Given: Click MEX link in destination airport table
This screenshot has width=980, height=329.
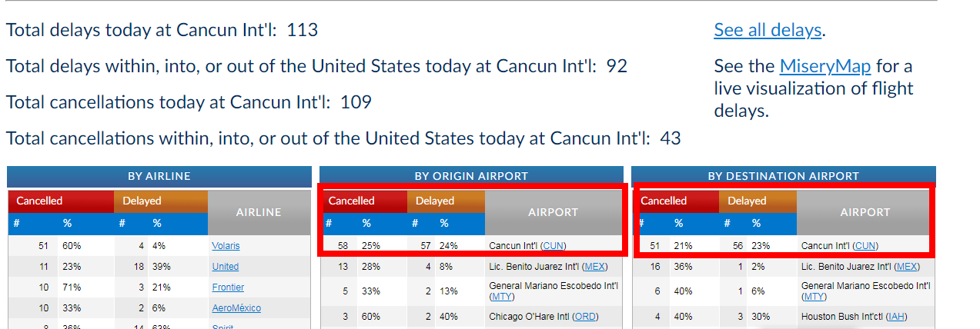Looking at the screenshot, I should point(908,267).
